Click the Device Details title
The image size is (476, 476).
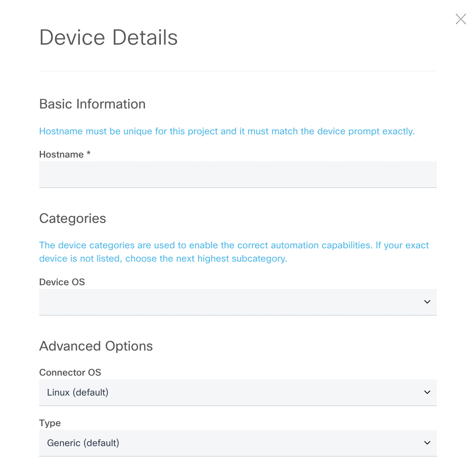pos(108,38)
